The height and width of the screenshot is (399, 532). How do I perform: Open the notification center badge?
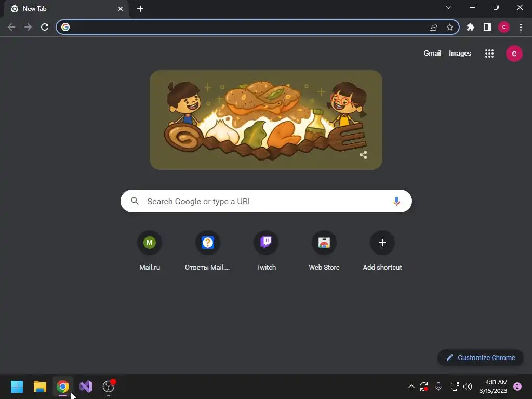tap(517, 387)
